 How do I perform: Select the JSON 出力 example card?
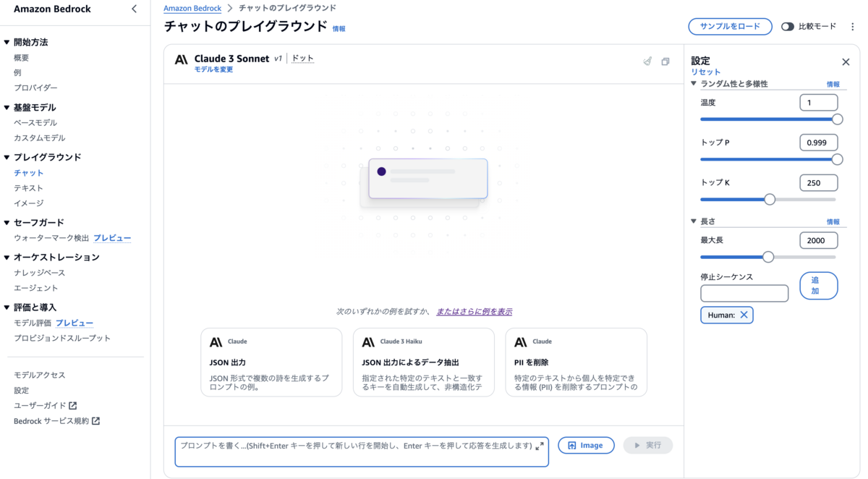tap(271, 363)
